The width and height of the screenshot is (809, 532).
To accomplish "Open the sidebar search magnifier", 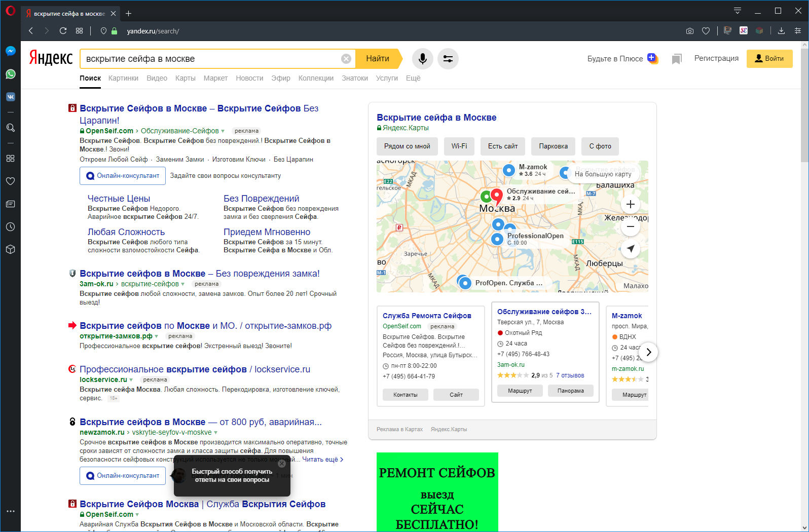I will click(10, 128).
